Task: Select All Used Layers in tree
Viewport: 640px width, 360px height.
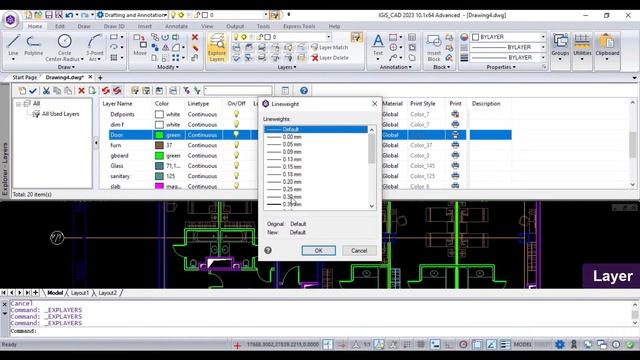Action: coord(60,114)
